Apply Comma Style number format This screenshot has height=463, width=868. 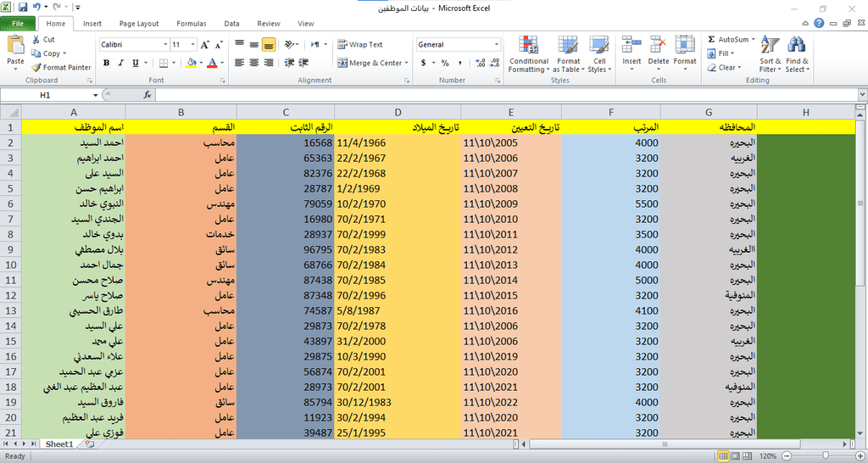pos(460,63)
